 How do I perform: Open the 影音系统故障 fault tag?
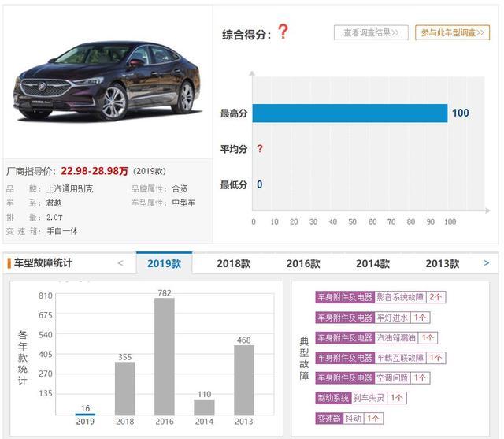coord(400,297)
